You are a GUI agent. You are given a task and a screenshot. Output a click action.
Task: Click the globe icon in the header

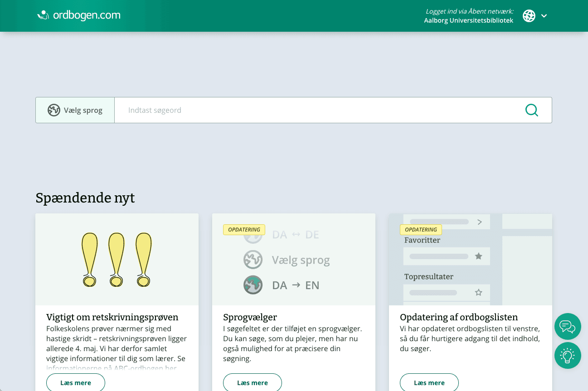(529, 16)
